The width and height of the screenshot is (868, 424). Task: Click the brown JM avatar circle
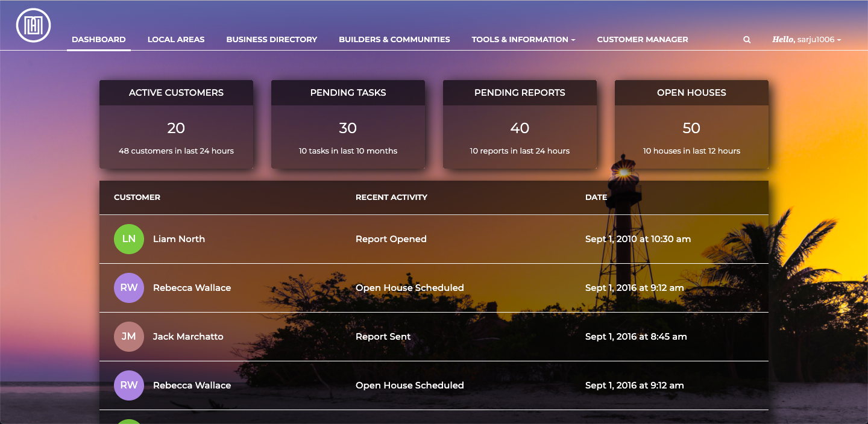[129, 337]
